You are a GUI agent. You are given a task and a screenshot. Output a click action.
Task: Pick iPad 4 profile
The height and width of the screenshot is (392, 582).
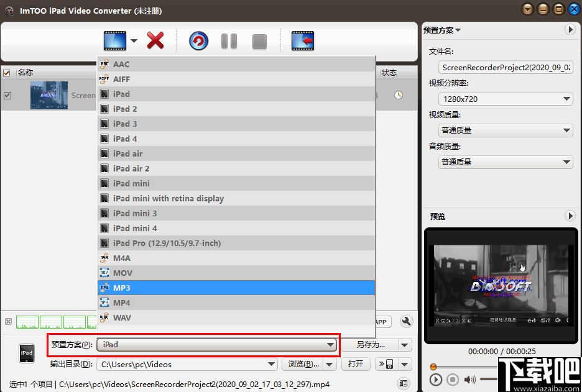click(236, 139)
